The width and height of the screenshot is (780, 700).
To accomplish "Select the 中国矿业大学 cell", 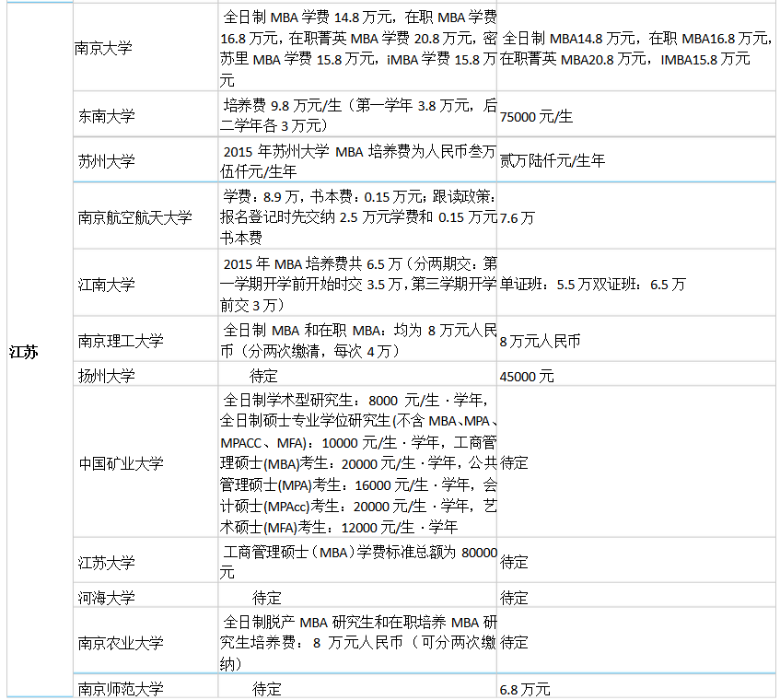I will click(x=146, y=461).
